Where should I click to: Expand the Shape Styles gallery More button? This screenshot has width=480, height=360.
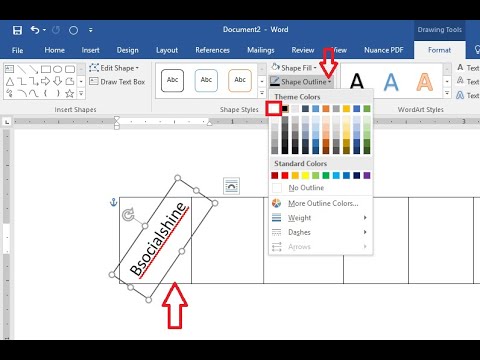pyautogui.click(x=262, y=93)
